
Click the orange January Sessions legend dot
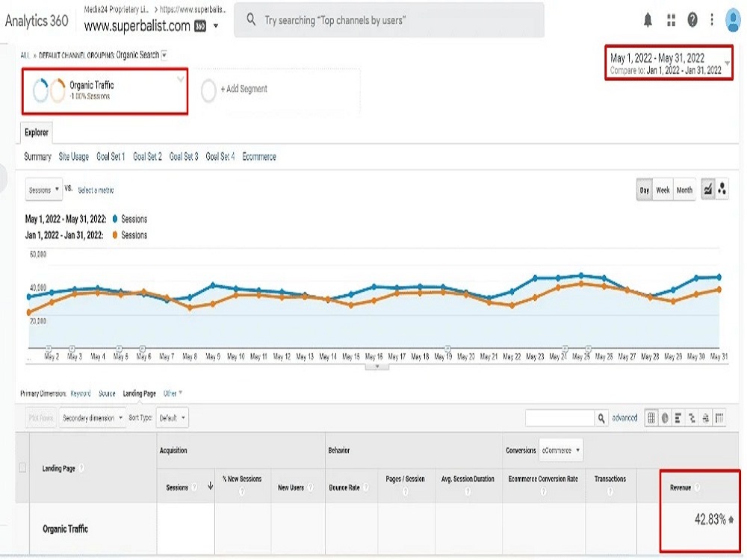pyautogui.click(x=115, y=234)
